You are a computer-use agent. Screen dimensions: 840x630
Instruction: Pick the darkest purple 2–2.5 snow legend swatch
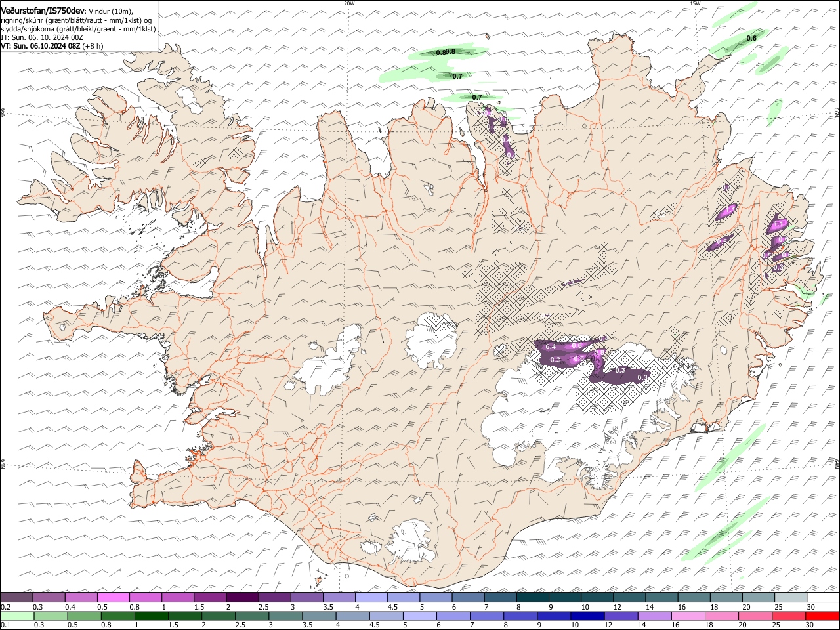tap(241, 598)
